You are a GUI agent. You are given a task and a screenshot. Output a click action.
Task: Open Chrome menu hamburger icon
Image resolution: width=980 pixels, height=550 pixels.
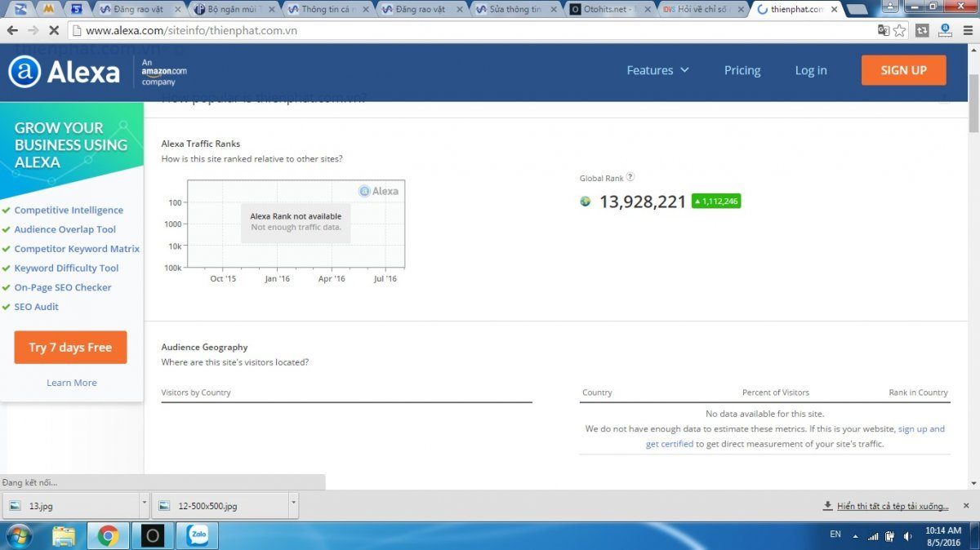pyautogui.click(x=969, y=30)
